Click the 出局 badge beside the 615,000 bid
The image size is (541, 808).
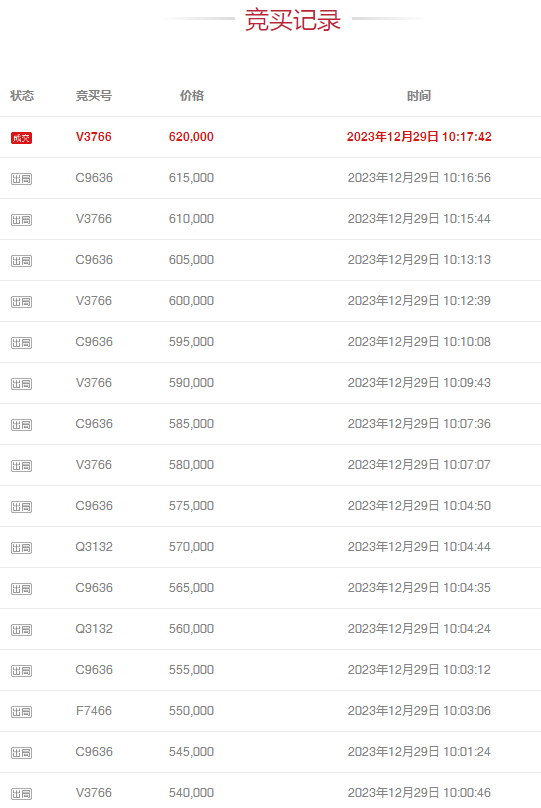click(21, 179)
